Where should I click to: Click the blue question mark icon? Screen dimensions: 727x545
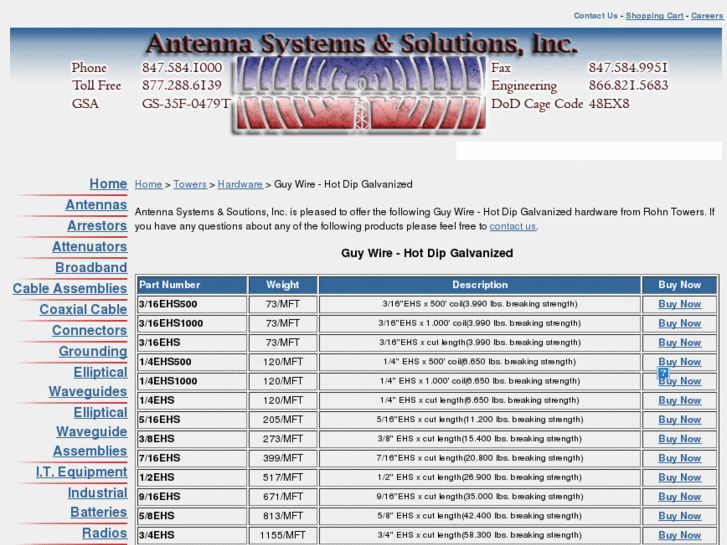663,372
